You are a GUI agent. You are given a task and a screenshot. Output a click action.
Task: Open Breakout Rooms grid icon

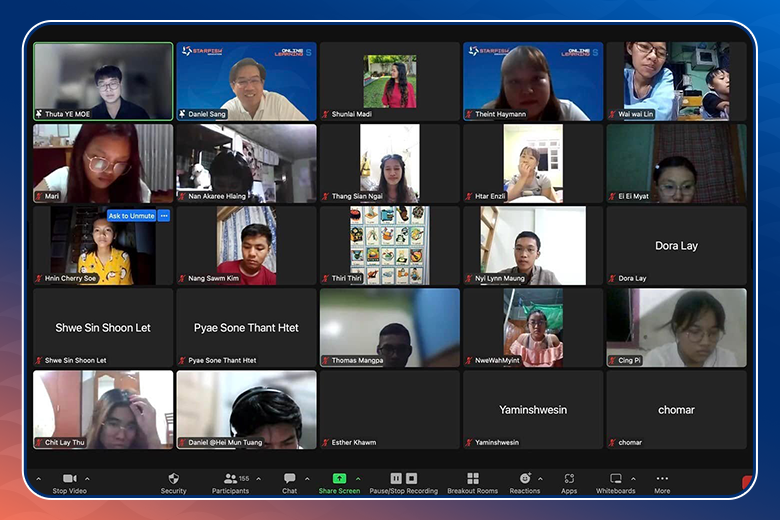click(x=473, y=479)
